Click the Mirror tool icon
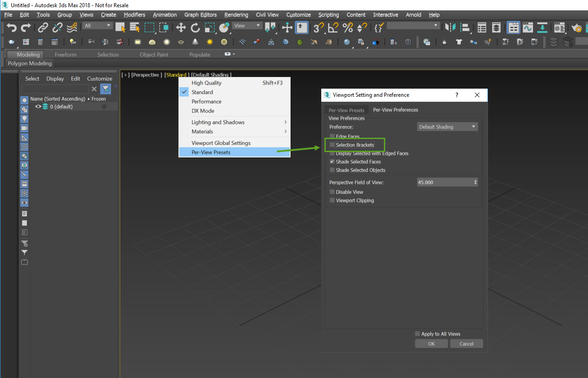Viewport: 588px width, 378px height. click(450, 28)
